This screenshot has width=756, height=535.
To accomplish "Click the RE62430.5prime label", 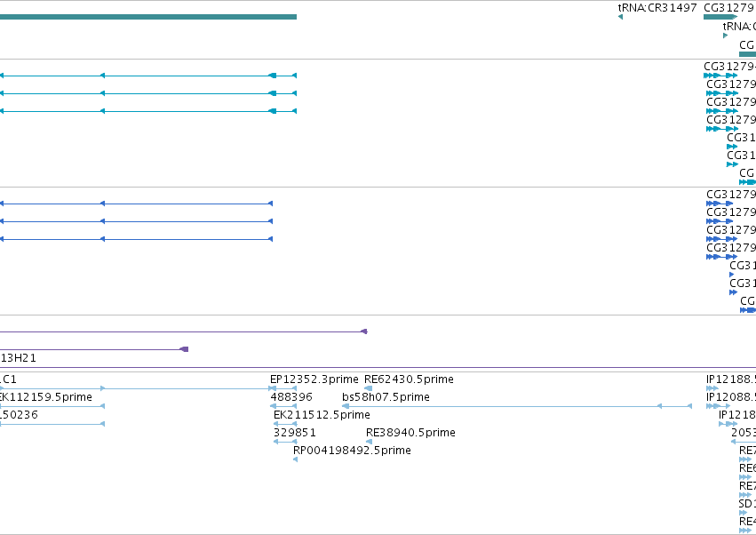I will pos(409,379).
